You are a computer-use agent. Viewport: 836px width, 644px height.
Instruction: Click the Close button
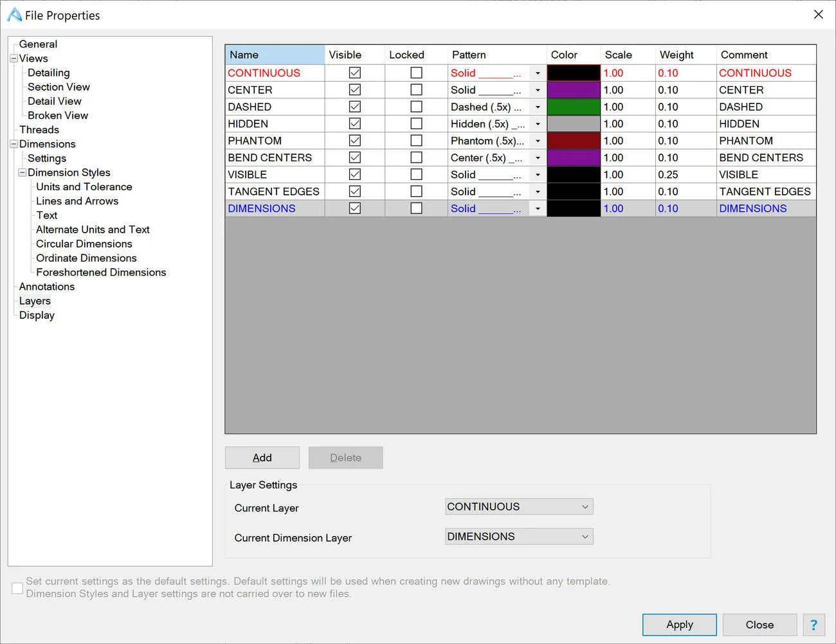759,625
